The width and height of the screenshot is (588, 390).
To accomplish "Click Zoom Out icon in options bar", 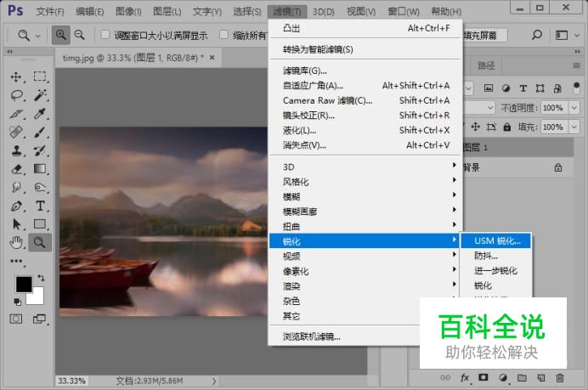I will click(79, 35).
